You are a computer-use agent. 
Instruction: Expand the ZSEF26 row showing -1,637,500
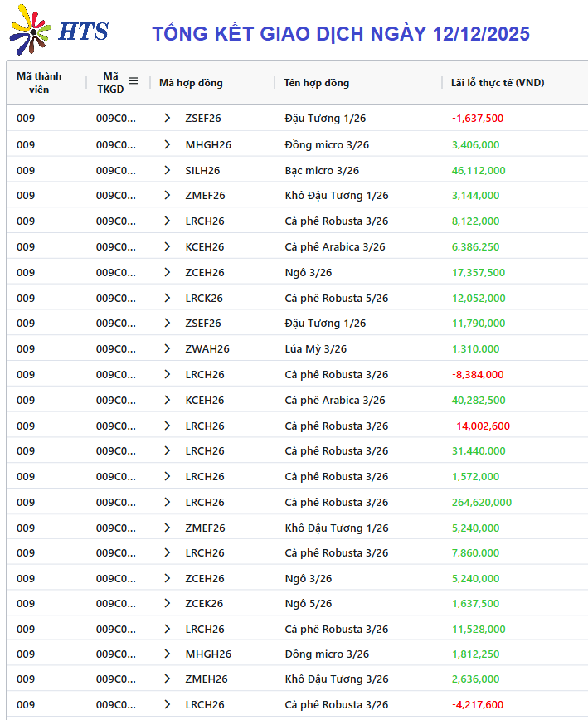pos(168,119)
